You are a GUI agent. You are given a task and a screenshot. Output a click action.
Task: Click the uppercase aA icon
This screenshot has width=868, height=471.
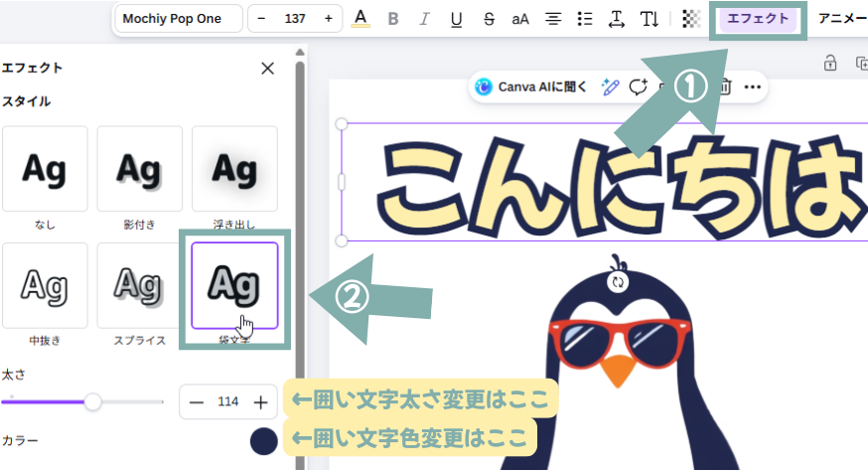[520, 19]
